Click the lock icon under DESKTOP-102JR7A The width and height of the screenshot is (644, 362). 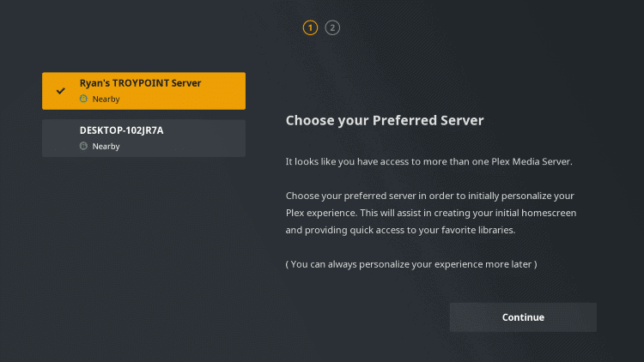pos(83,146)
